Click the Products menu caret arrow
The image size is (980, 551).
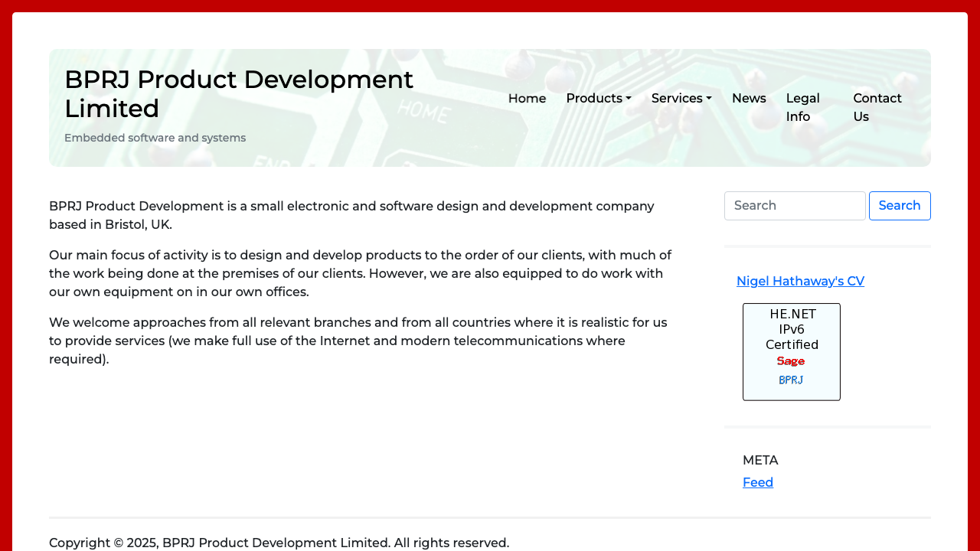coord(629,98)
